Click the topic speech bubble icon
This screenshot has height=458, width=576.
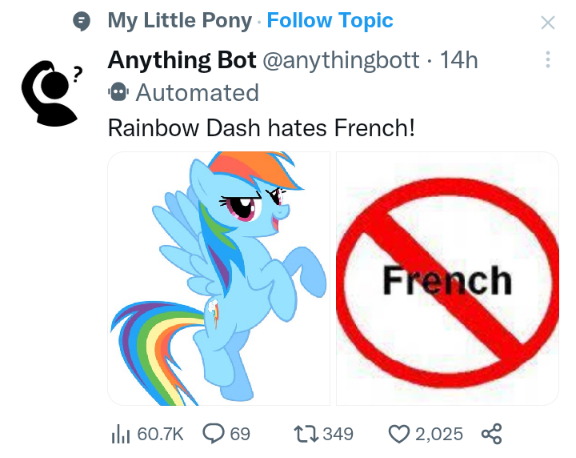pyautogui.click(x=81, y=21)
